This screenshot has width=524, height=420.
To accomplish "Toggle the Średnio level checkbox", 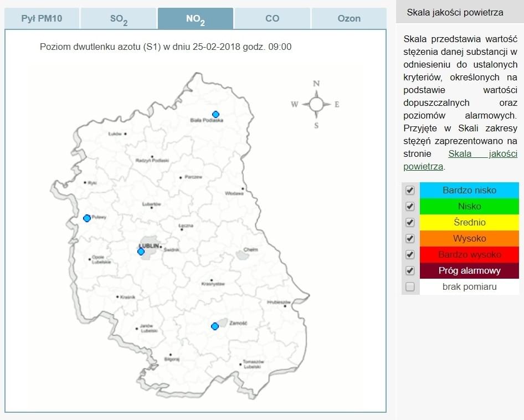I will tap(410, 222).
